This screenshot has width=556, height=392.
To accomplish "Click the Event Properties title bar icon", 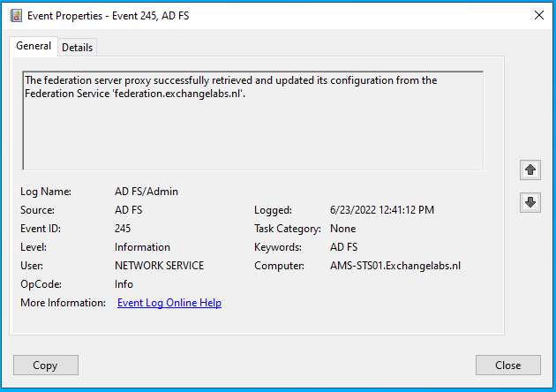I will click(16, 14).
